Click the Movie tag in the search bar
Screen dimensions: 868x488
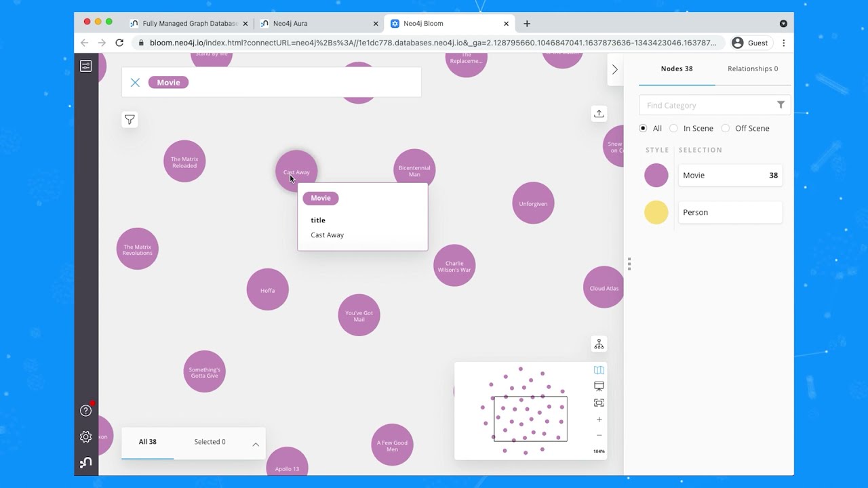coord(168,83)
